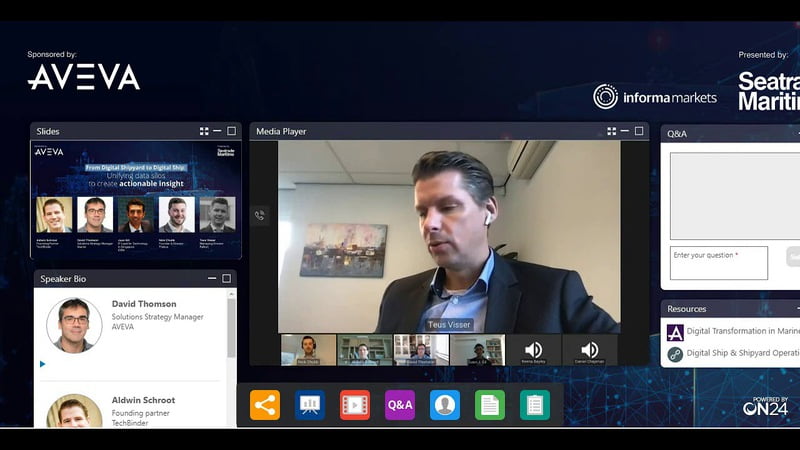This screenshot has height=450, width=800.
Task: Maximize the Media Player panel
Action: point(639,131)
